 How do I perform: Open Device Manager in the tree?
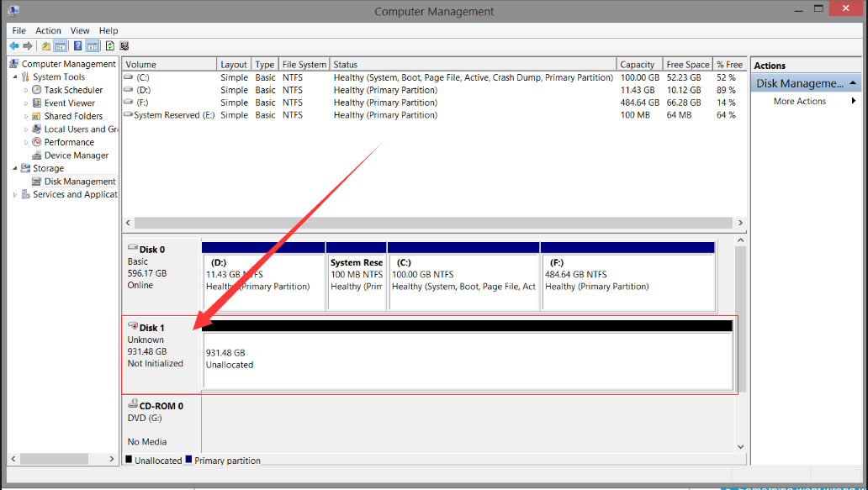pyautogui.click(x=76, y=155)
